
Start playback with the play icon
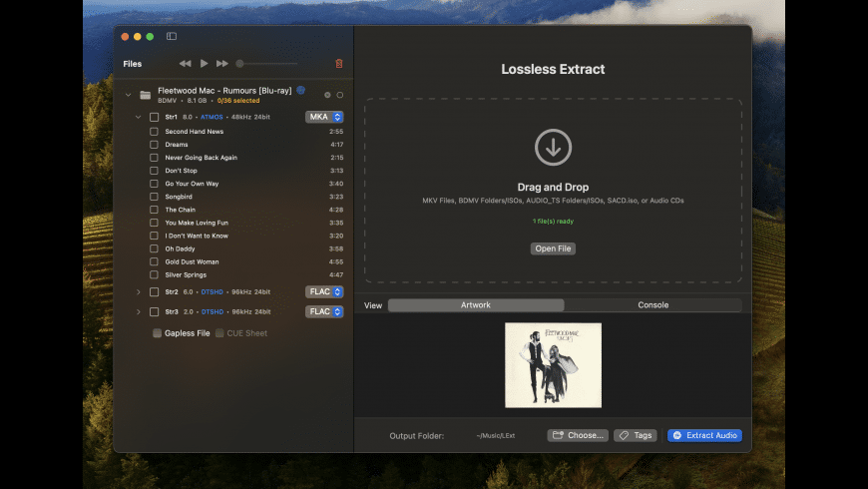point(204,64)
